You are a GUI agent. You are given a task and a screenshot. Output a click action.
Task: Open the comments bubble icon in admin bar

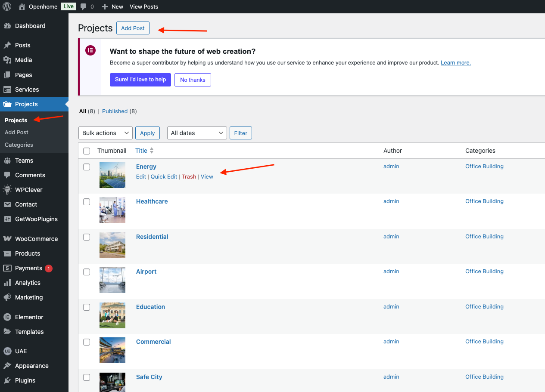click(x=83, y=6)
